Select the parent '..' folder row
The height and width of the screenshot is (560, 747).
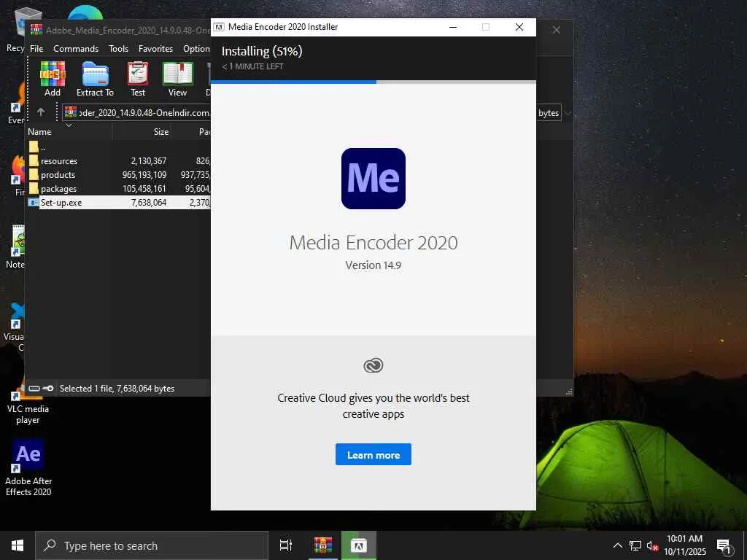pyautogui.click(x=119, y=147)
